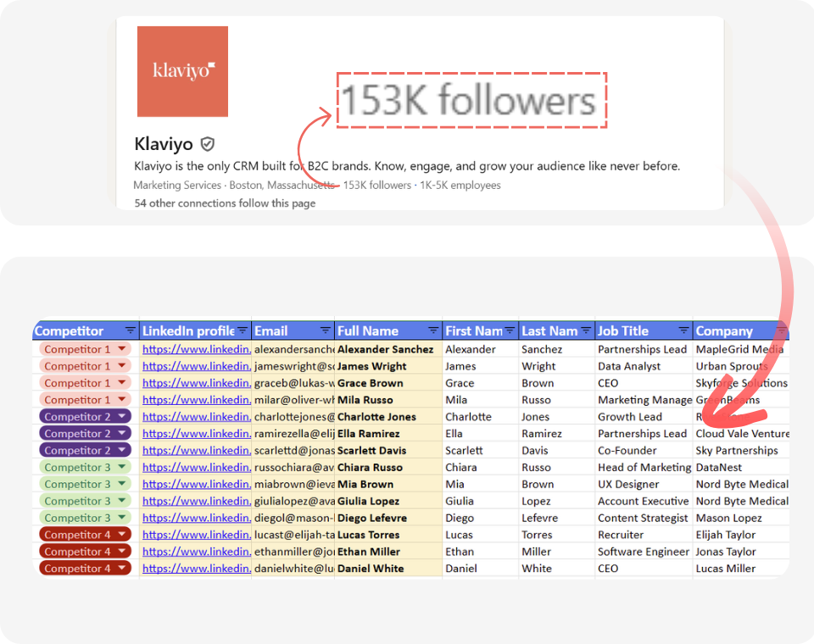This screenshot has width=814, height=644.
Task: Select the 'Co-Founder' job title cell
Action: [x=644, y=451]
